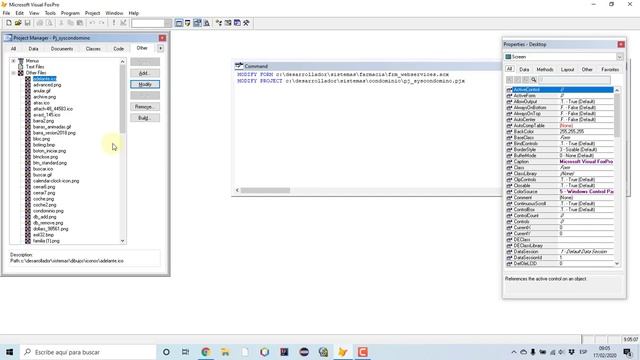Toggle the Properties window toolbar button
The image size is (640, 360).
(197, 23)
